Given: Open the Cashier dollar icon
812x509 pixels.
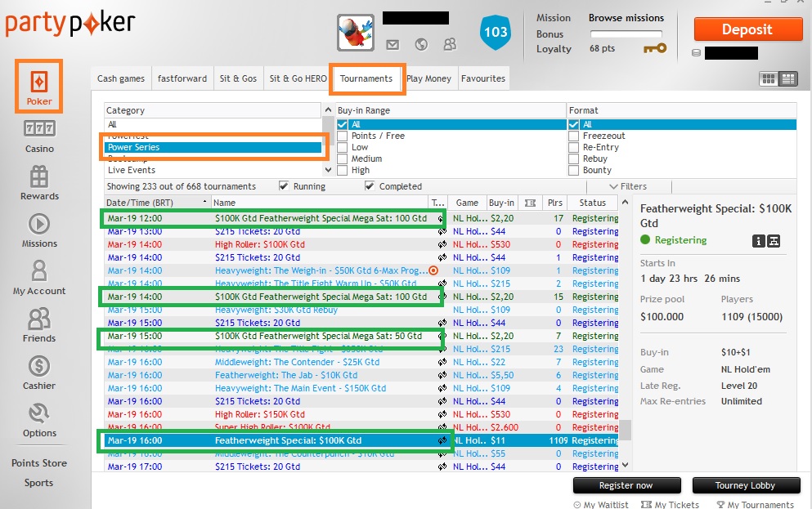Looking at the screenshot, I should (39, 366).
